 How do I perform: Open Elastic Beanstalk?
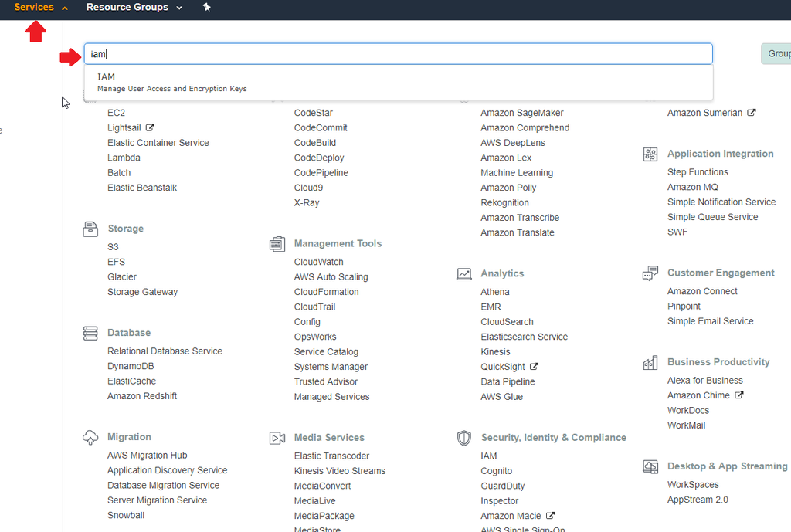(142, 188)
